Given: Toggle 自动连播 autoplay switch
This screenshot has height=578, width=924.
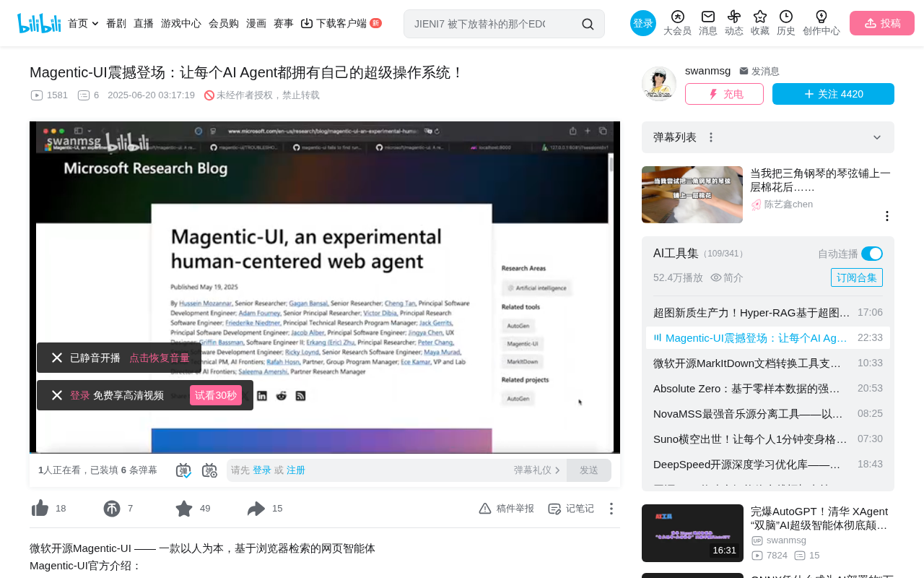Looking at the screenshot, I should pyautogui.click(x=872, y=254).
